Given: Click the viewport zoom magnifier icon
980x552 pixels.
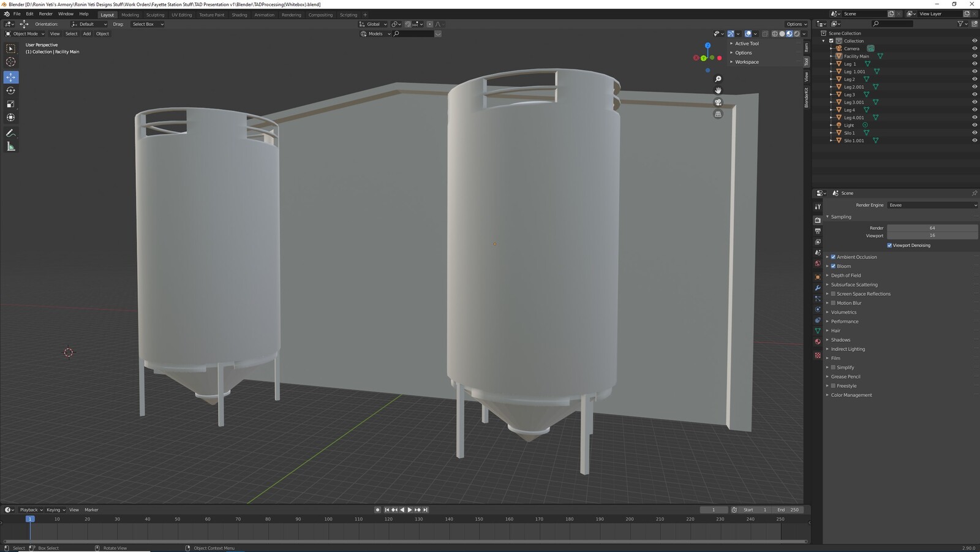Looking at the screenshot, I should click(718, 79).
